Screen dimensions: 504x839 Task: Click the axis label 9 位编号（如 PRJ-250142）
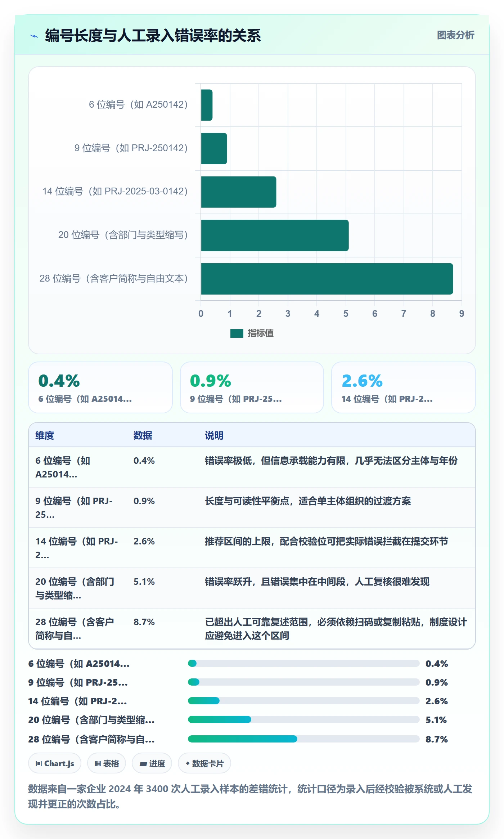point(131,148)
